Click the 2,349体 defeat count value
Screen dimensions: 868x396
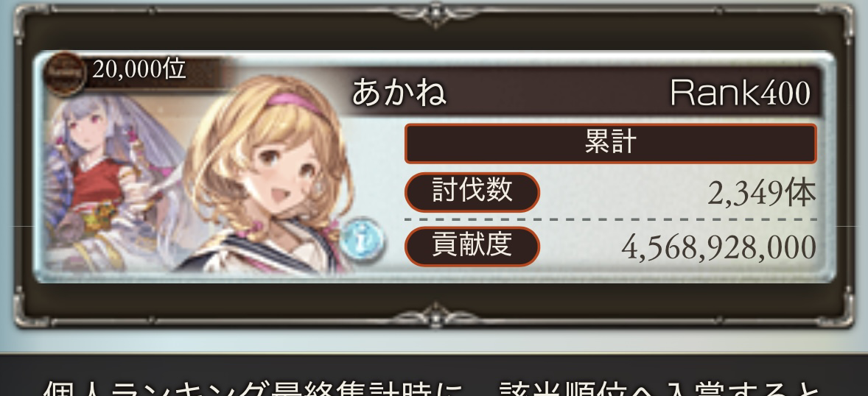point(762,194)
